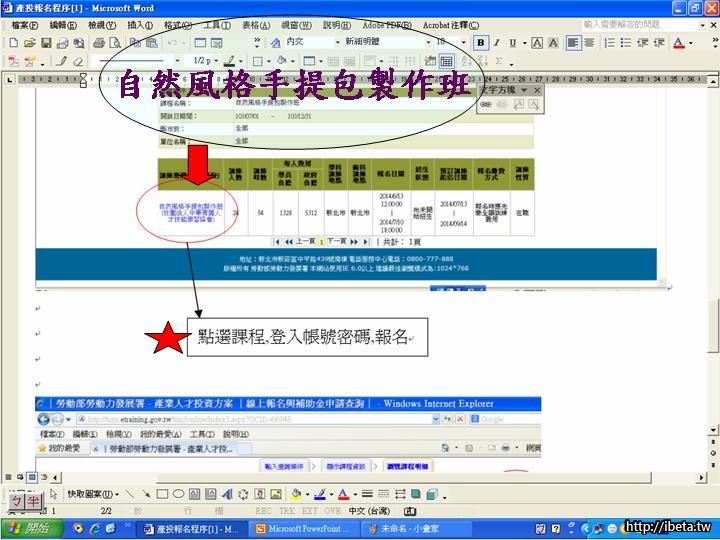The height and width of the screenshot is (540, 720).
Task: Select the Oval drawing tool
Action: click(178, 494)
